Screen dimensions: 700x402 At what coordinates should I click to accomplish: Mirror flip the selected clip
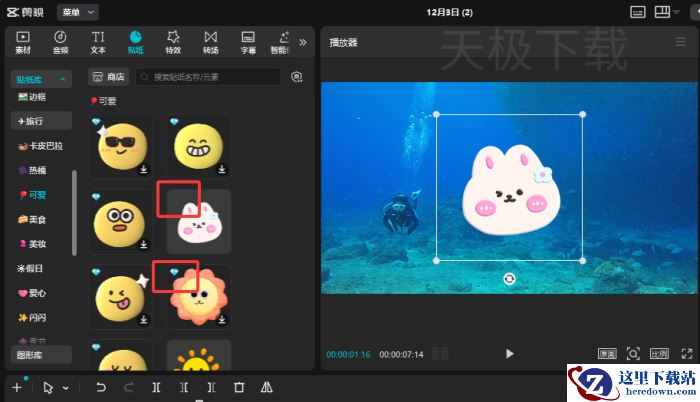point(267,387)
